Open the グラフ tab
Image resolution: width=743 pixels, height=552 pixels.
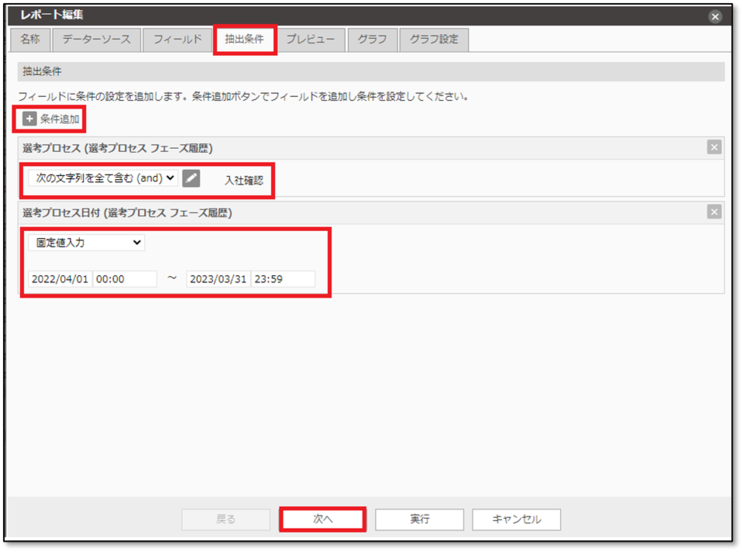click(372, 39)
